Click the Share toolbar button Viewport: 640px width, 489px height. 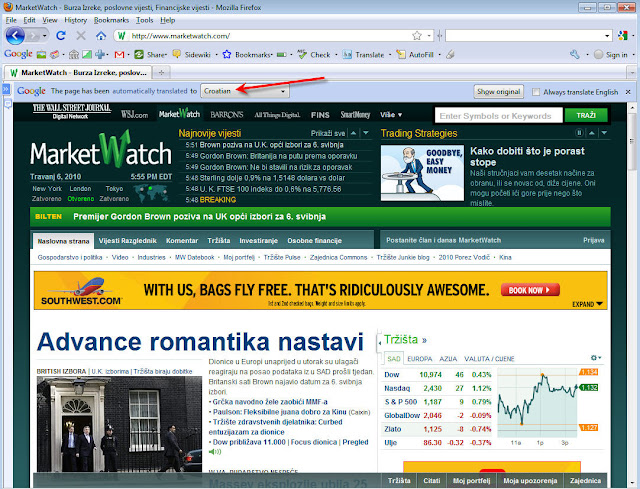151,54
